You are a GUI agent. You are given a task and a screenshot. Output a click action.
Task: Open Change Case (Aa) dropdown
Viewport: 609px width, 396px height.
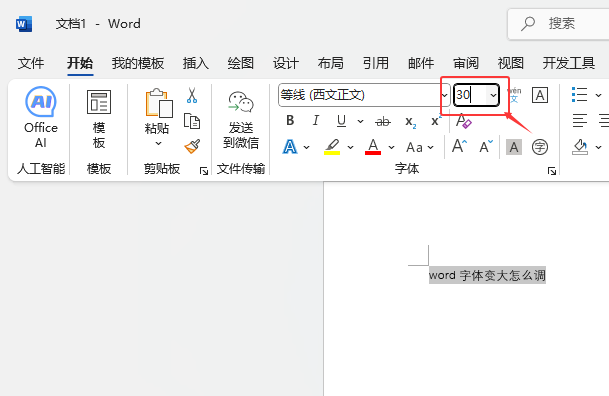coord(419,148)
